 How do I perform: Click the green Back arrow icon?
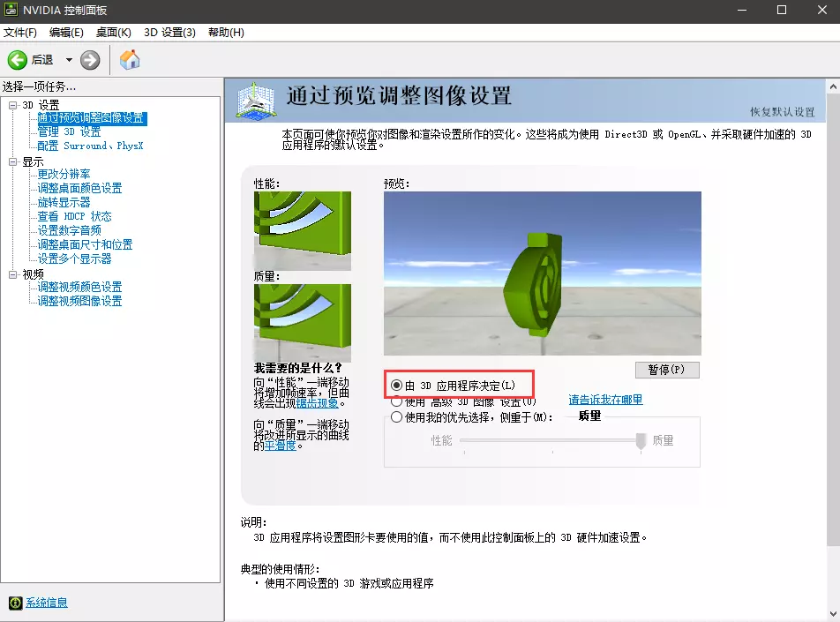pos(17,60)
